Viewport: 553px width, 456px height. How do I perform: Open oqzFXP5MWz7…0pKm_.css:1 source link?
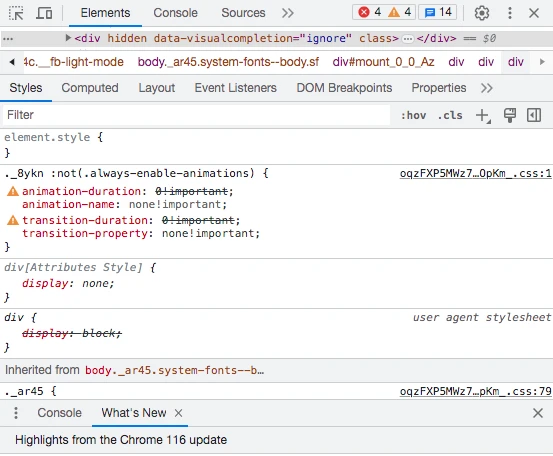point(475,174)
